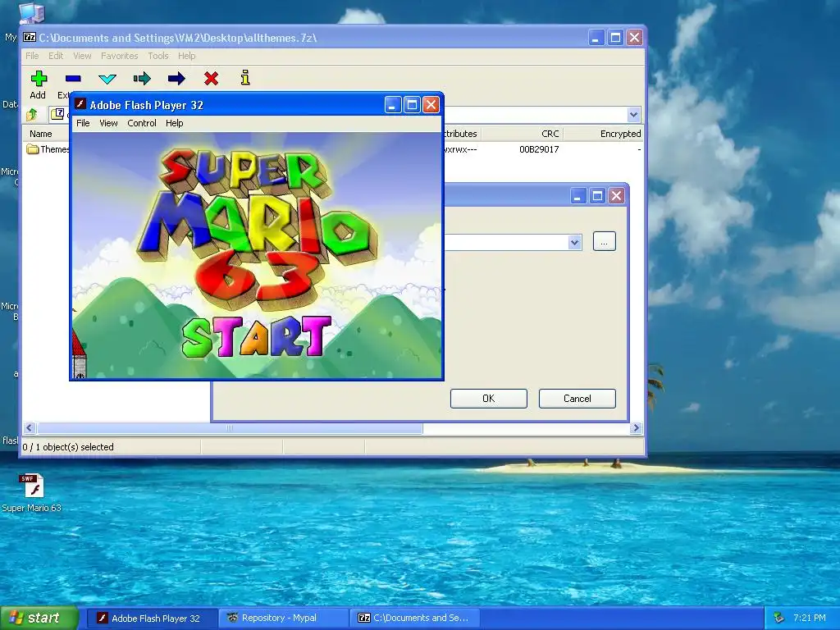Open the Favorites menu in 7-Zip
This screenshot has height=630, width=840.
[120, 56]
